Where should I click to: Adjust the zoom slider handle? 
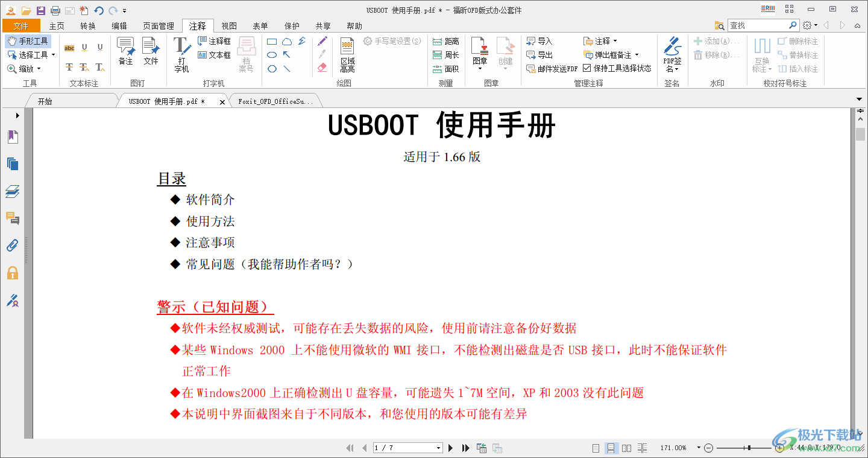coord(749,448)
